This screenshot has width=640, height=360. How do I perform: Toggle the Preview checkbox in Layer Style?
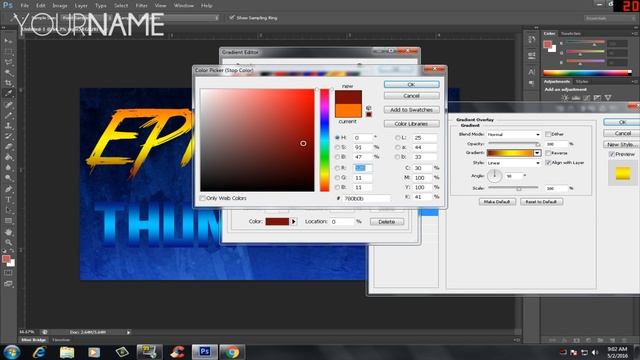pyautogui.click(x=611, y=154)
